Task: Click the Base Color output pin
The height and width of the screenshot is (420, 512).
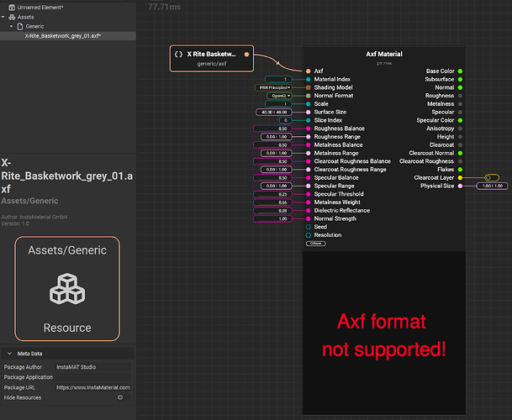Action: click(460, 71)
